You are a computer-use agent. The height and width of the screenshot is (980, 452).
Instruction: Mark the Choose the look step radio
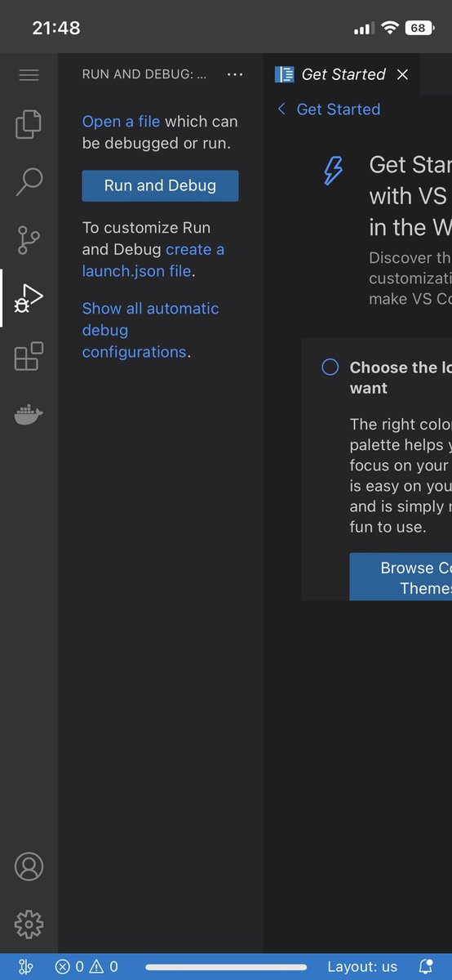[330, 367]
